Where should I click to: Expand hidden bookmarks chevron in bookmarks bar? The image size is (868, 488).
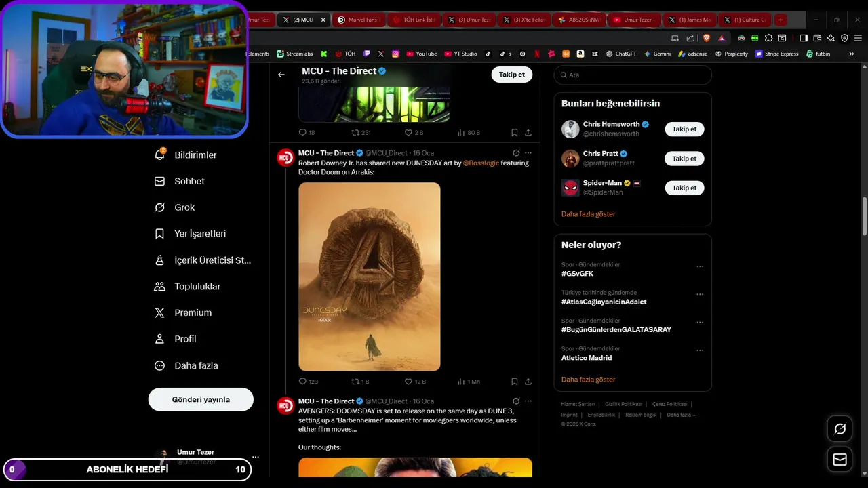[x=852, y=54]
